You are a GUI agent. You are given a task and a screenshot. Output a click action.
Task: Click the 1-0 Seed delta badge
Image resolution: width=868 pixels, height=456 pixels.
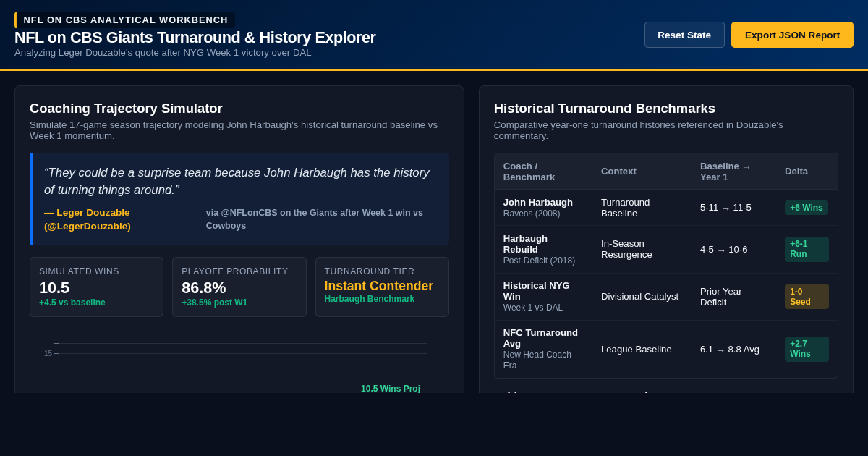pos(807,297)
